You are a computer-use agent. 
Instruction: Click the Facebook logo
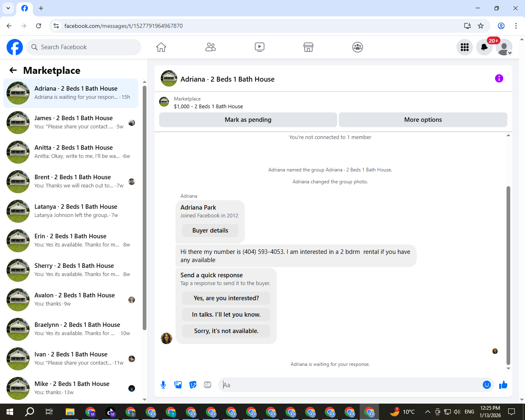(x=15, y=47)
